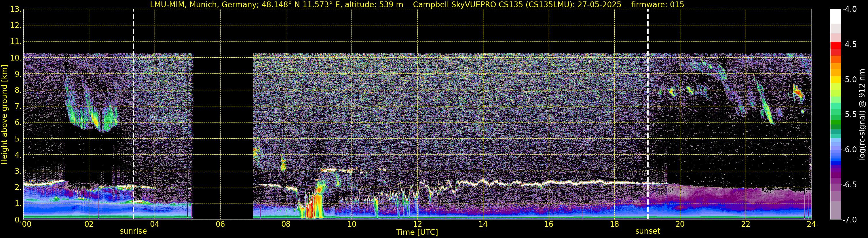Click the '-4.0' colorbar tick label
868x238 pixels.
coord(850,10)
